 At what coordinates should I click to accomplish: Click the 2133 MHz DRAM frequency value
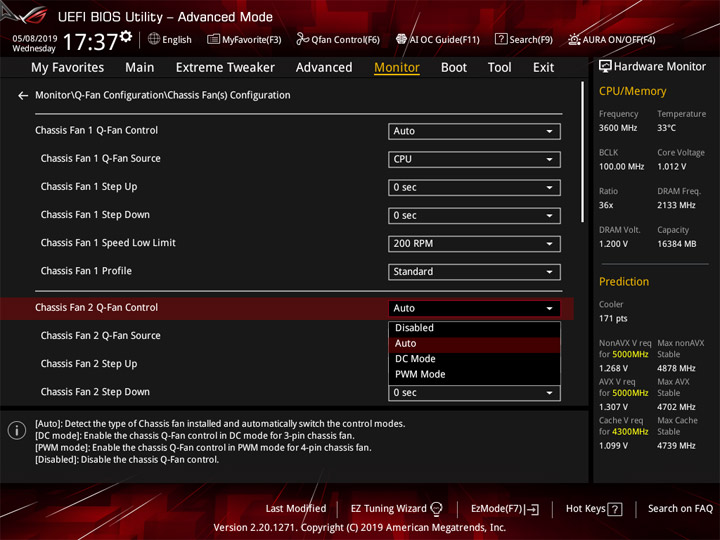point(676,205)
